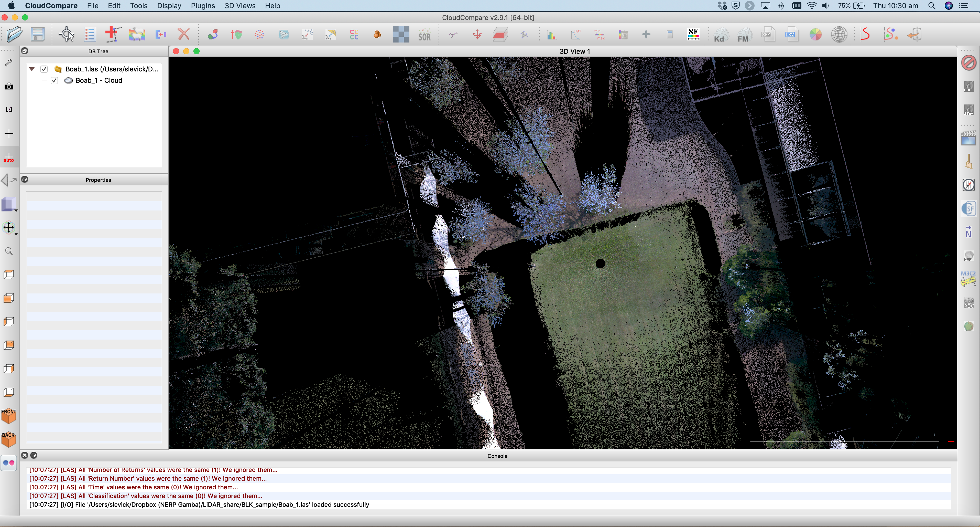Open the File menu
980x527 pixels.
(92, 6)
